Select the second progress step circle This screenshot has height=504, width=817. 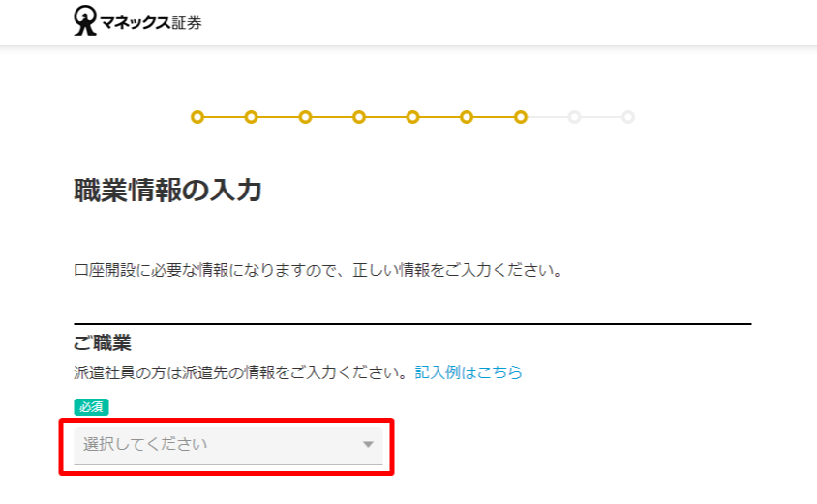[251, 117]
